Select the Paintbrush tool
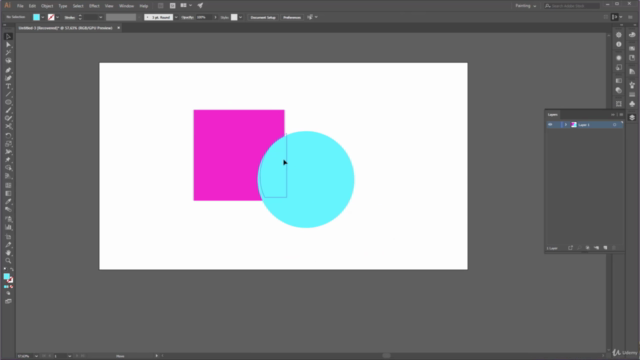The image size is (640, 360). [8, 110]
